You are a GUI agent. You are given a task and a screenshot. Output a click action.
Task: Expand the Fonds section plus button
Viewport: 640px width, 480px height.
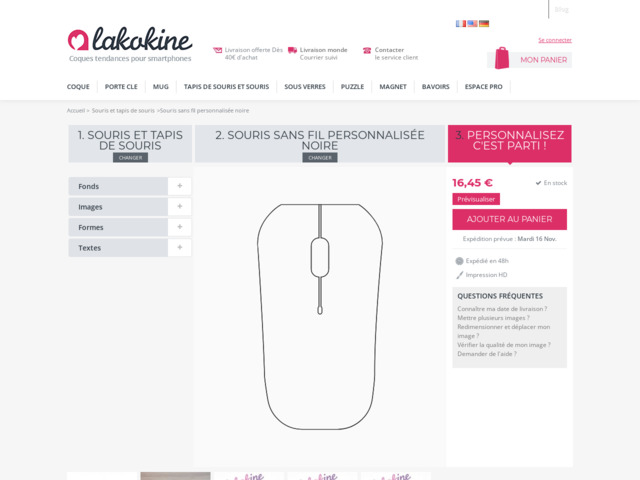point(180,186)
